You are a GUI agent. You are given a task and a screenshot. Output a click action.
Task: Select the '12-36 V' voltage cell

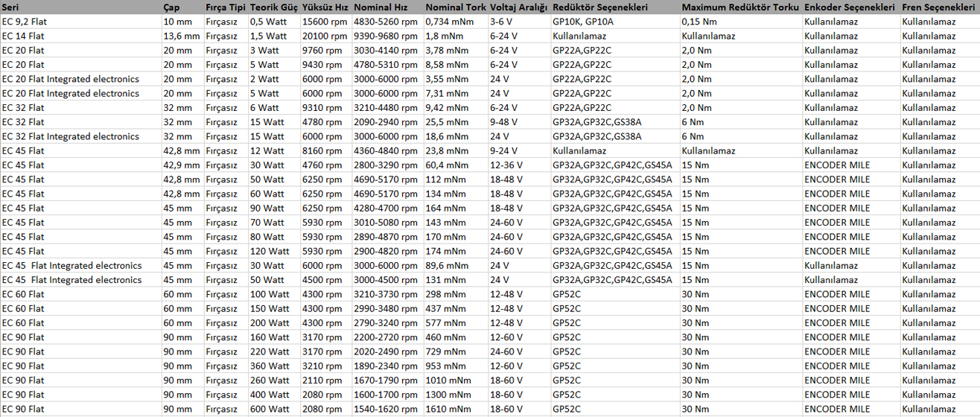tap(519, 165)
